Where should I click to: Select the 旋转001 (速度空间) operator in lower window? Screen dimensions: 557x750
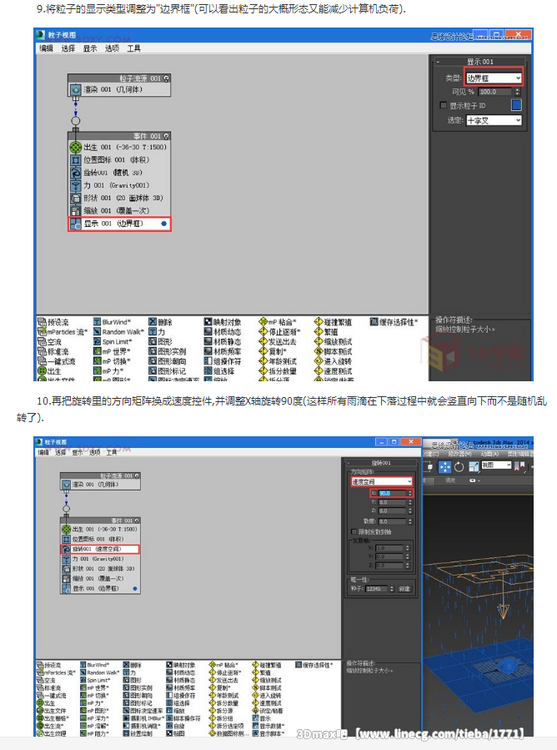click(100, 549)
